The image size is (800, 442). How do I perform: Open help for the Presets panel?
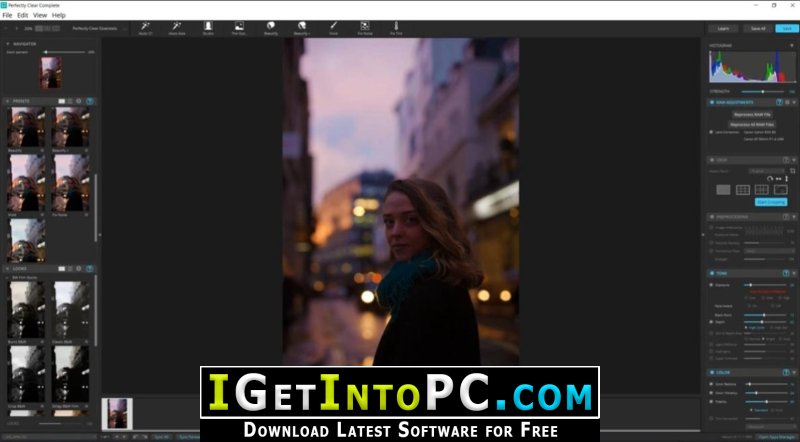tap(90, 101)
